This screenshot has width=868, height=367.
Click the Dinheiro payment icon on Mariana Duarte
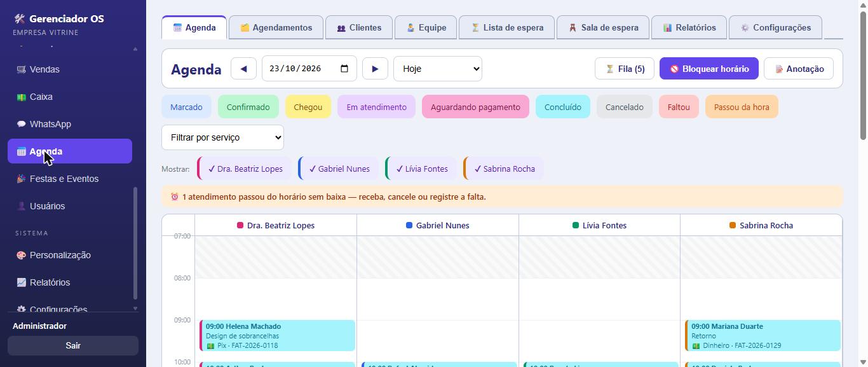696,346
